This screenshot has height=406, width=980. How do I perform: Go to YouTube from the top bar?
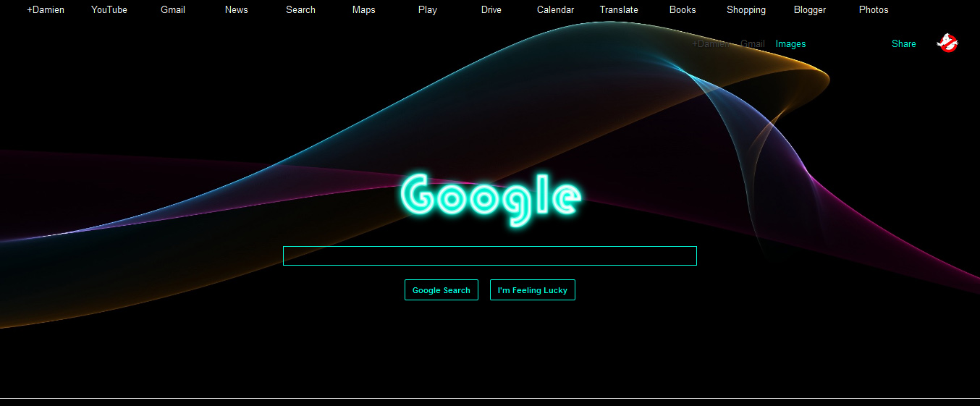[x=109, y=10]
